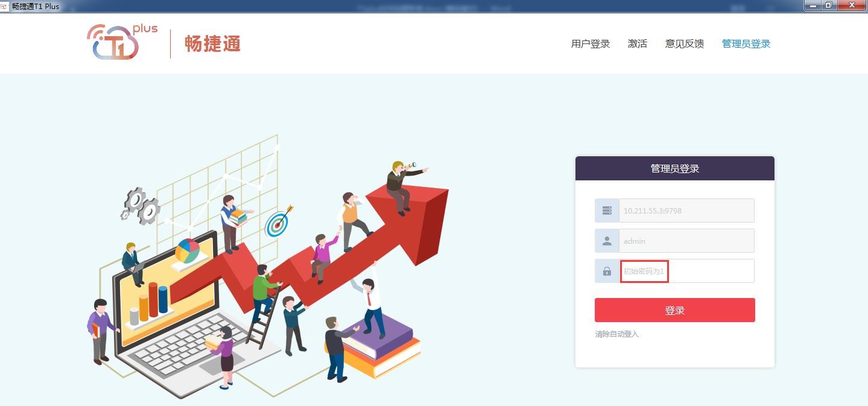
Task: Click the 清除自动登入 link
Action: point(616,334)
